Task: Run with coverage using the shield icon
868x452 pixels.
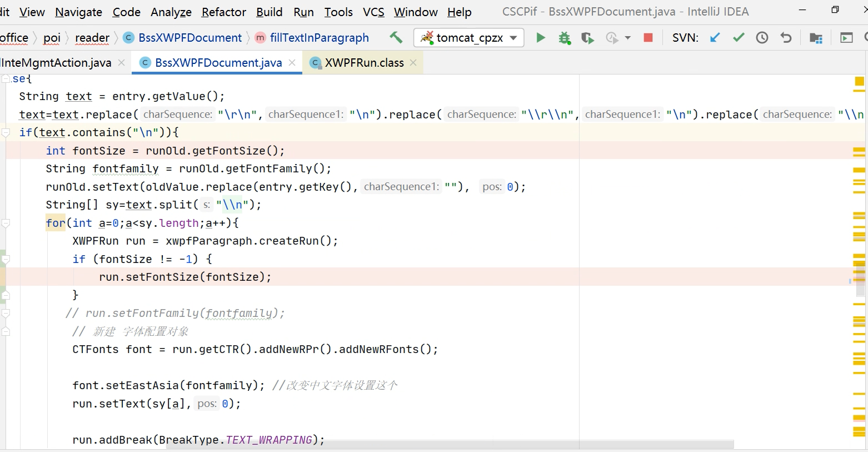Action: point(587,37)
